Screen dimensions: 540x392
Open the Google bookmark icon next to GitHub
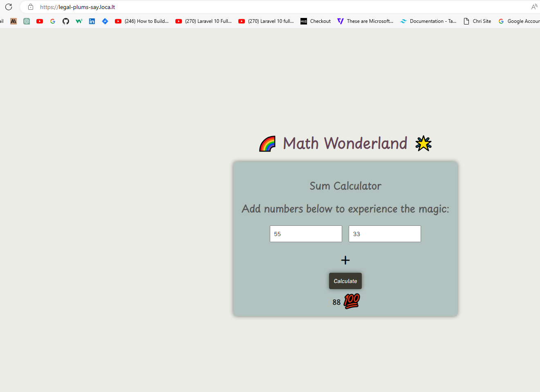(53, 21)
